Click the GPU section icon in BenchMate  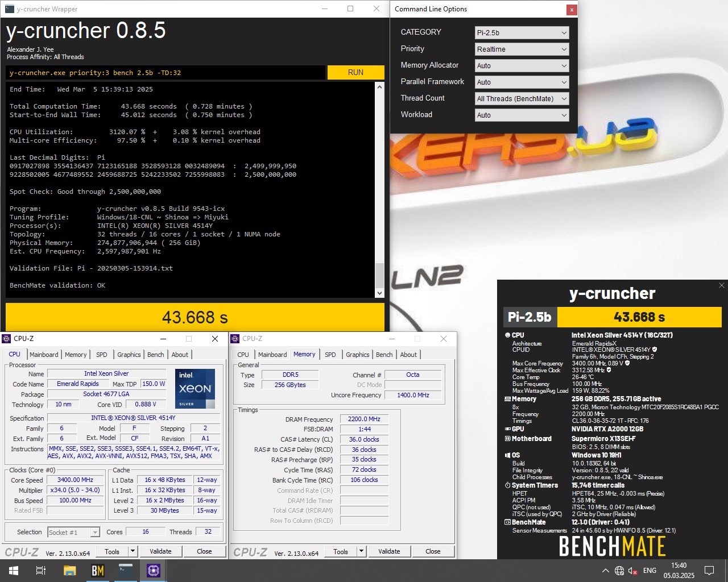click(x=507, y=429)
